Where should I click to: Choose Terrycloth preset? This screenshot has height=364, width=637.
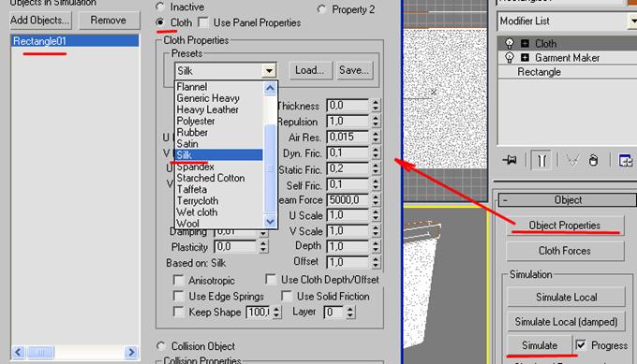pos(218,201)
